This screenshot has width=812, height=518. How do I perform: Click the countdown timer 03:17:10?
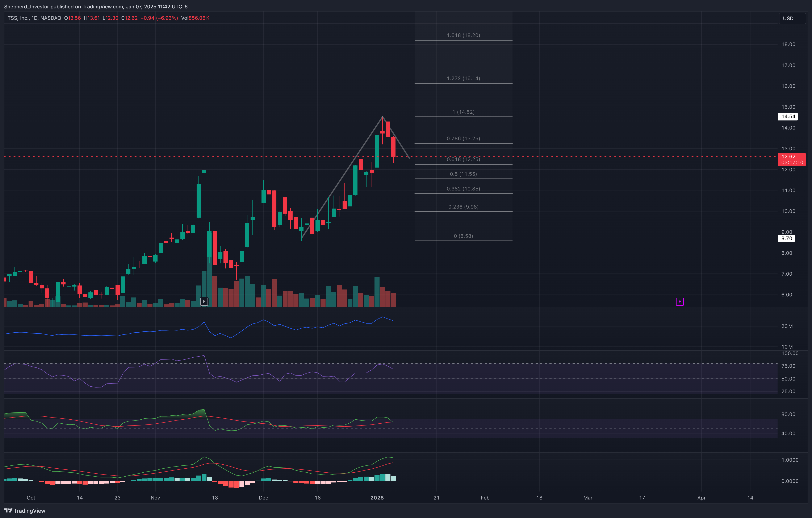click(792, 163)
